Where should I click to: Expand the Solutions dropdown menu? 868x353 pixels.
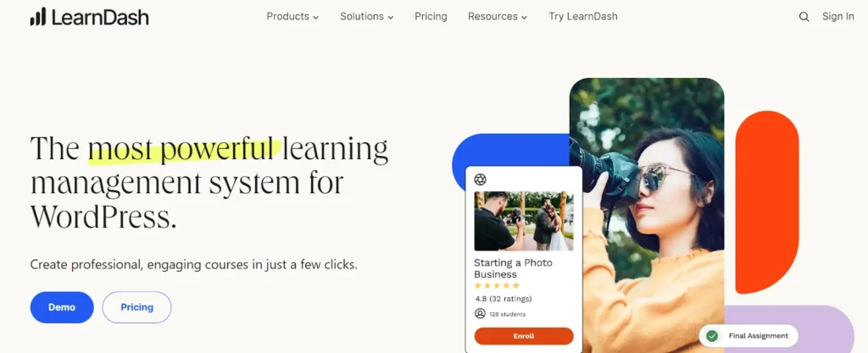pos(366,17)
